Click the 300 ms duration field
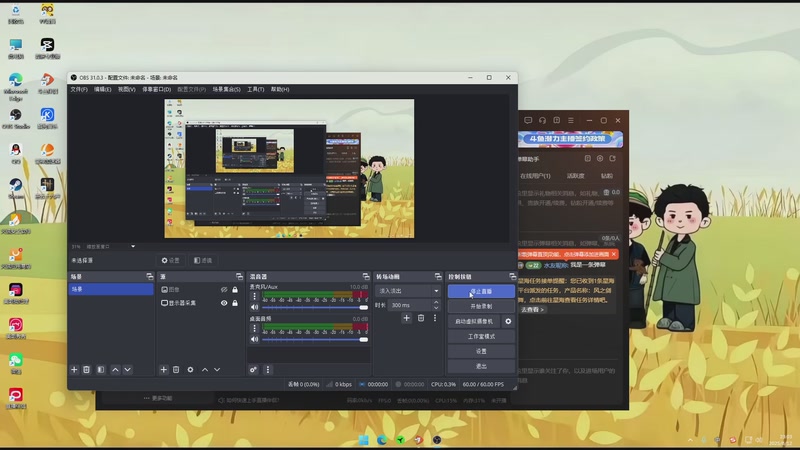Image resolution: width=800 pixels, height=450 pixels. [x=410, y=305]
